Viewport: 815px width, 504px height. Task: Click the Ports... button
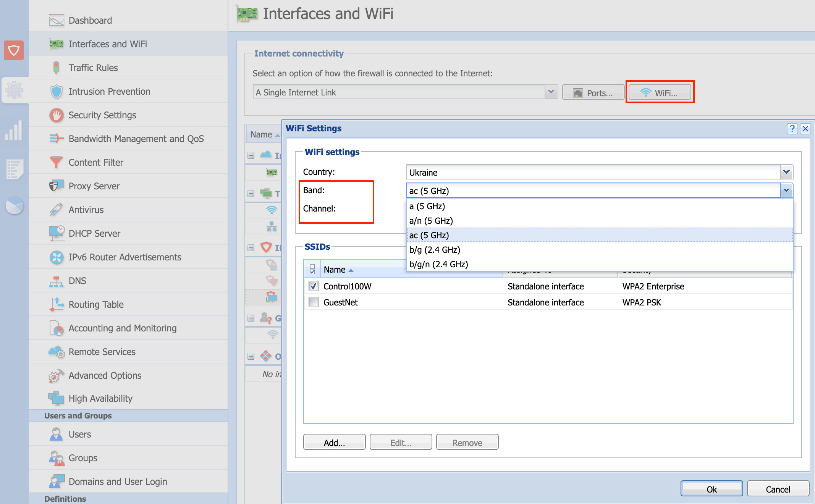[x=593, y=93]
